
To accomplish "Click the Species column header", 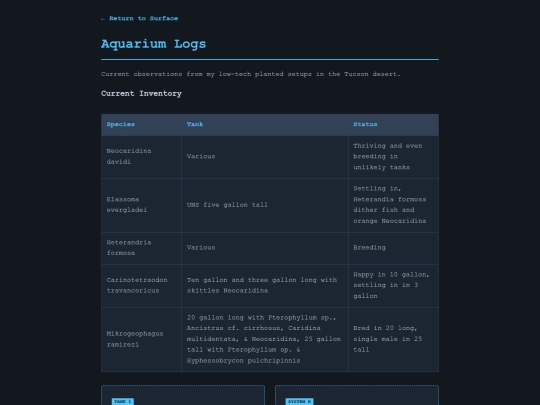I will tap(141, 124).
